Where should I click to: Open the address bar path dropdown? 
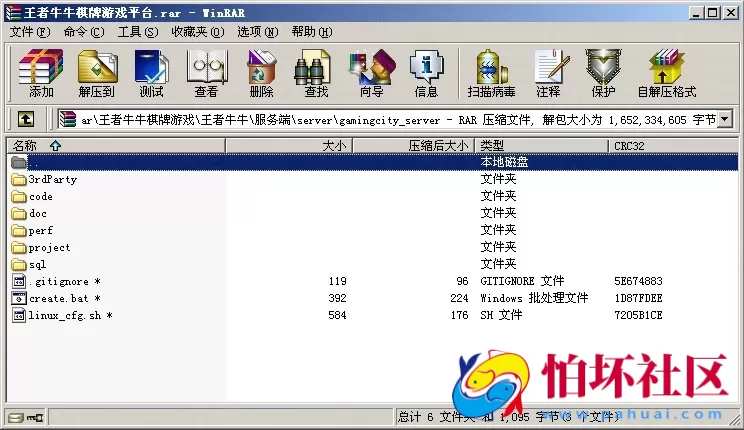pyautogui.click(x=725, y=120)
